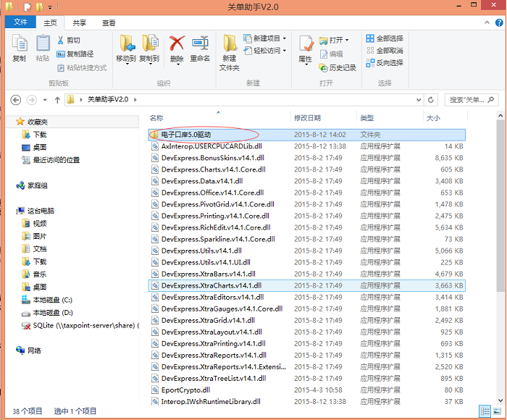The width and height of the screenshot is (507, 420).
Task: Click the Cut (剪切) scissors icon
Action: pos(60,40)
